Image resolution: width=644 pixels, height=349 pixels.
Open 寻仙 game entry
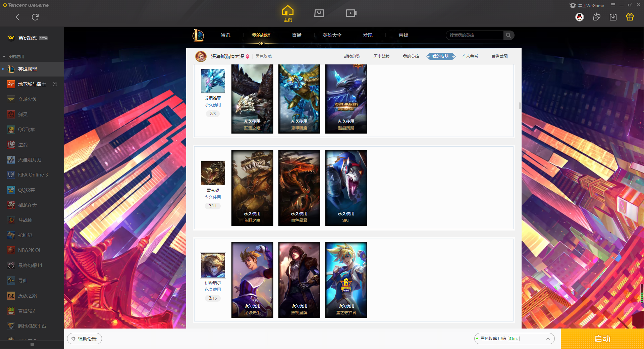(x=32, y=281)
